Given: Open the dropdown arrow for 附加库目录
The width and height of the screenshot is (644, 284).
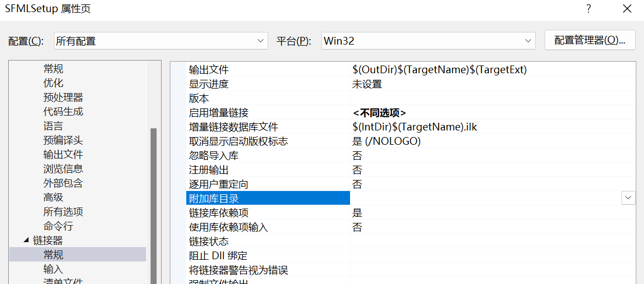Looking at the screenshot, I should click(x=629, y=198).
